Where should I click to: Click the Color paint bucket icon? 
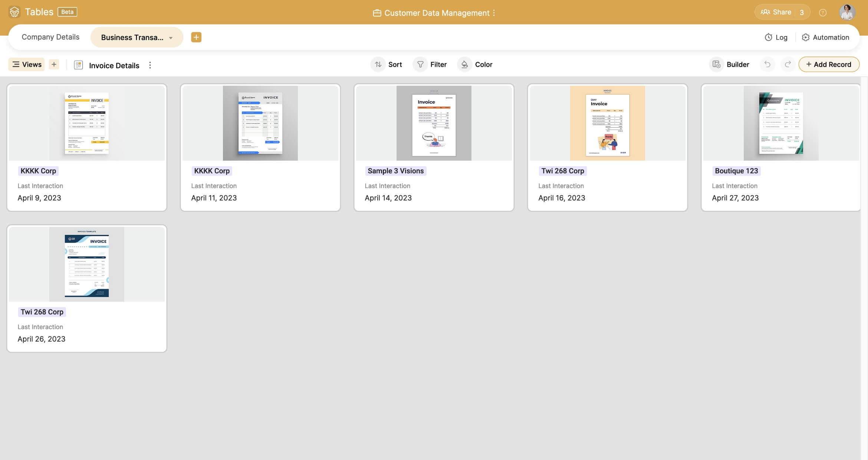click(x=464, y=65)
